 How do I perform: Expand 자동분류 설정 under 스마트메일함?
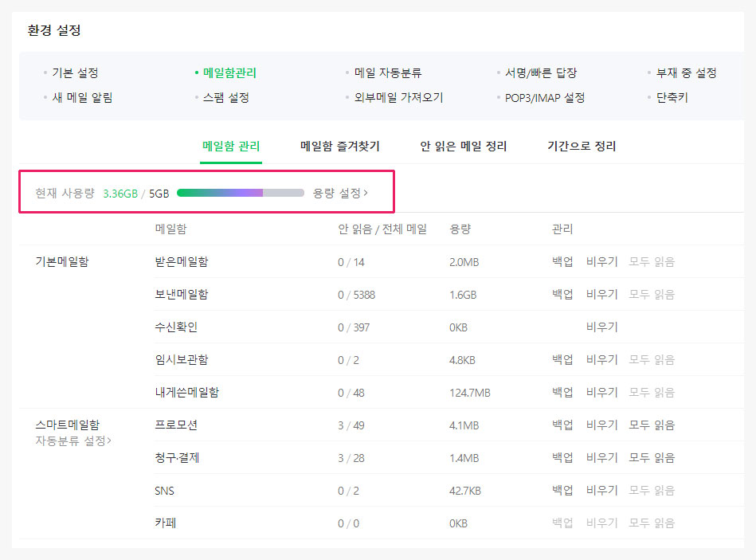coord(73,441)
